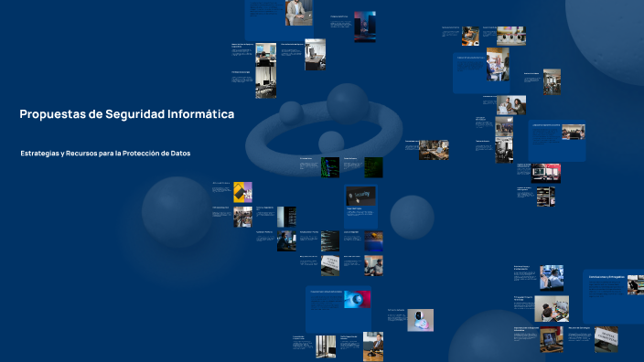The height and width of the screenshot is (362, 644).
Task: Open photo of two men talking
Action: 373,265
